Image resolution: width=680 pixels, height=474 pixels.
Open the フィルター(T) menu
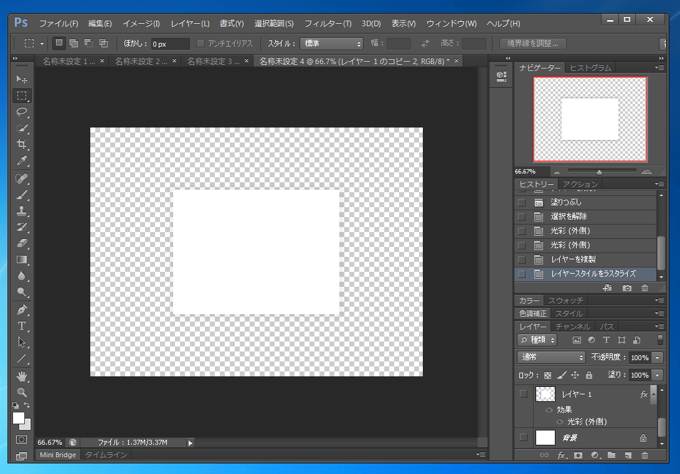coord(328,23)
